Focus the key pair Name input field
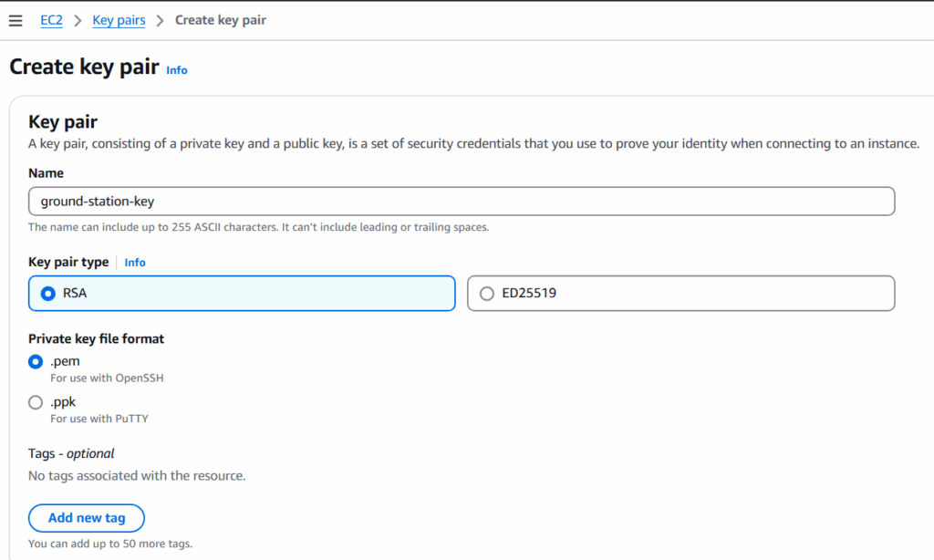Image resolution: width=934 pixels, height=560 pixels. coord(461,202)
